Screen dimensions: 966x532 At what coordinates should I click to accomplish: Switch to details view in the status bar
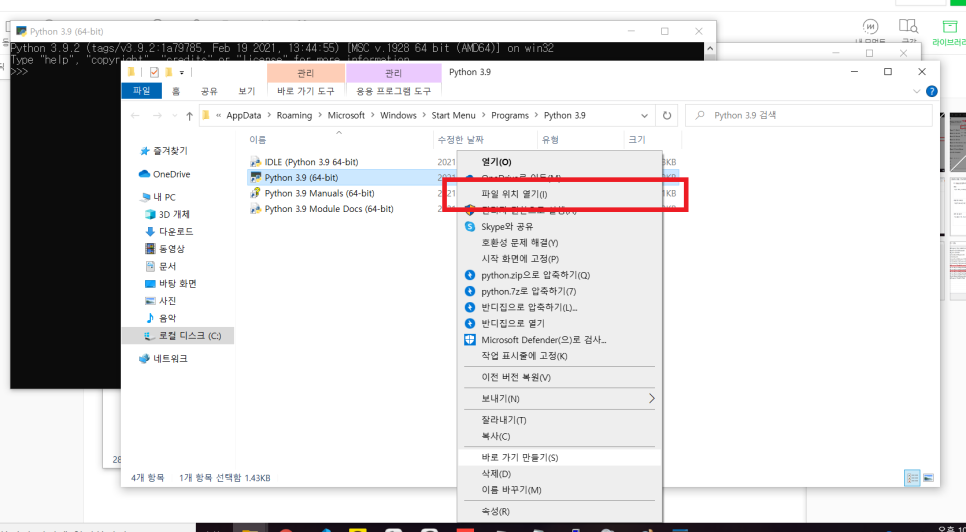[912, 478]
